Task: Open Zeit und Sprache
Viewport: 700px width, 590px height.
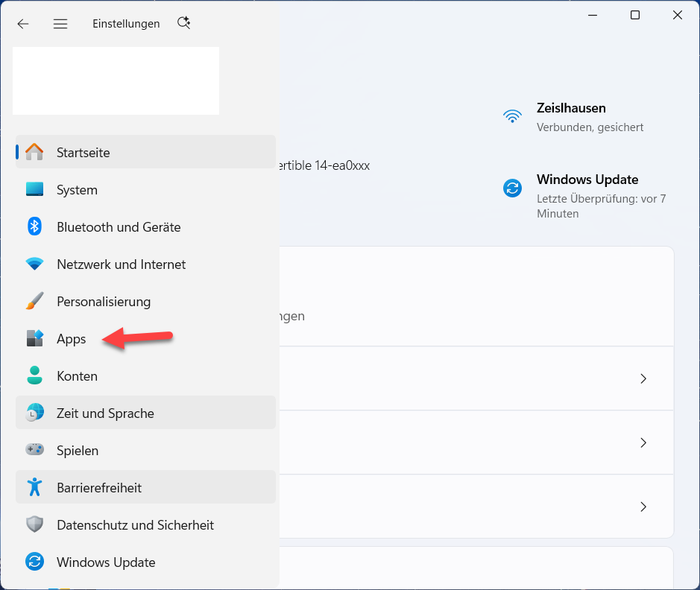Action: coord(145,413)
